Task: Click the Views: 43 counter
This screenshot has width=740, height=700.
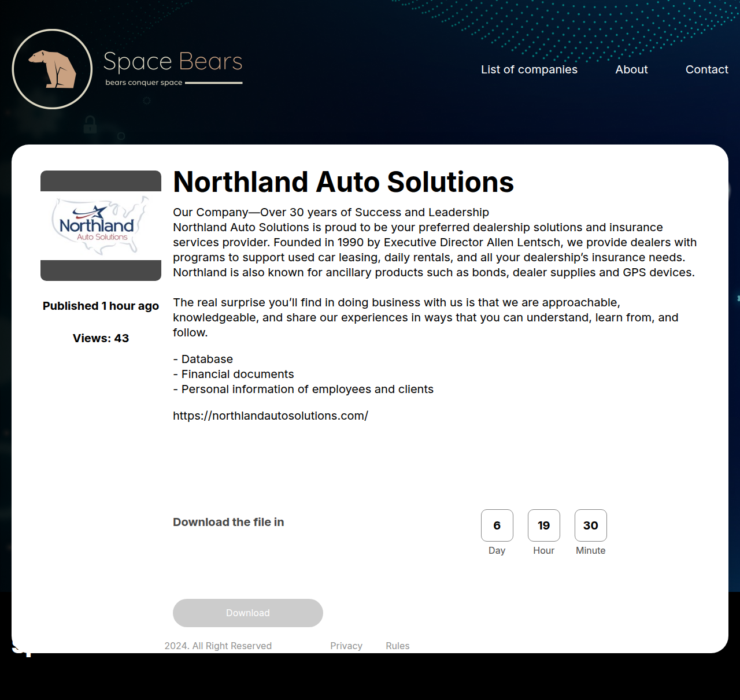Action: click(101, 338)
